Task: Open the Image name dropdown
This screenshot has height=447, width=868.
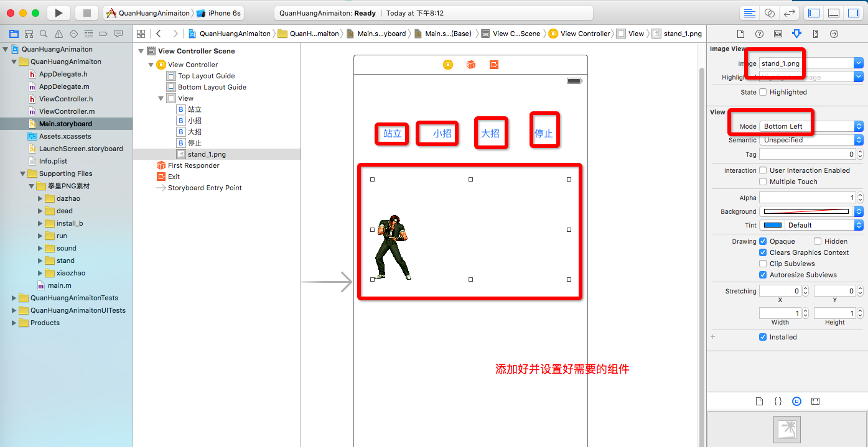Action: (859, 63)
